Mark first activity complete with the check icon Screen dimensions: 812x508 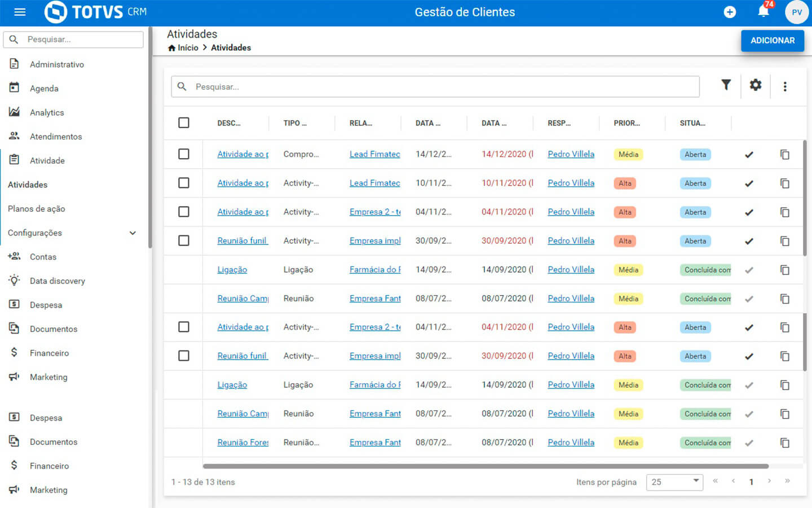(749, 155)
